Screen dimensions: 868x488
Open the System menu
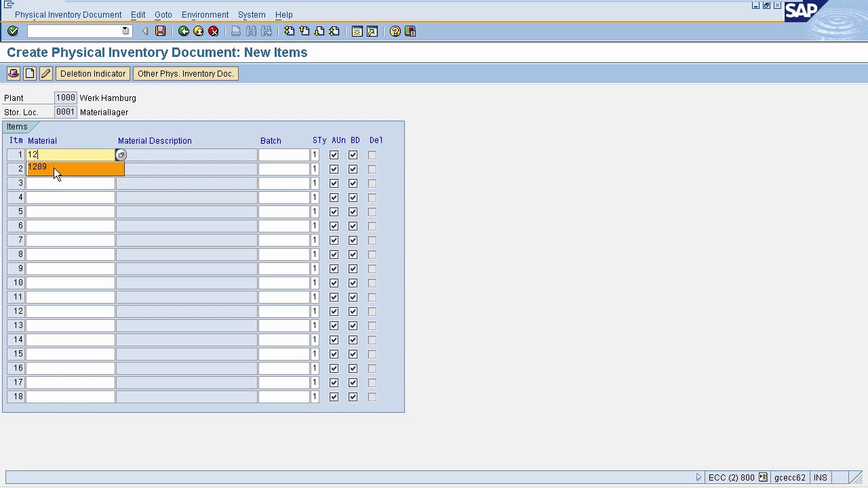pyautogui.click(x=252, y=15)
